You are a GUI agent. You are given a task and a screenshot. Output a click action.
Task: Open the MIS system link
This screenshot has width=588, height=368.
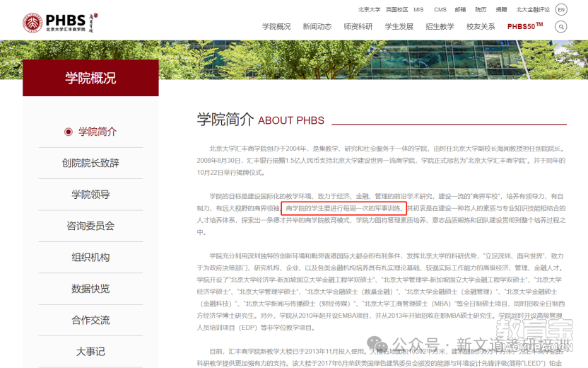tap(418, 10)
